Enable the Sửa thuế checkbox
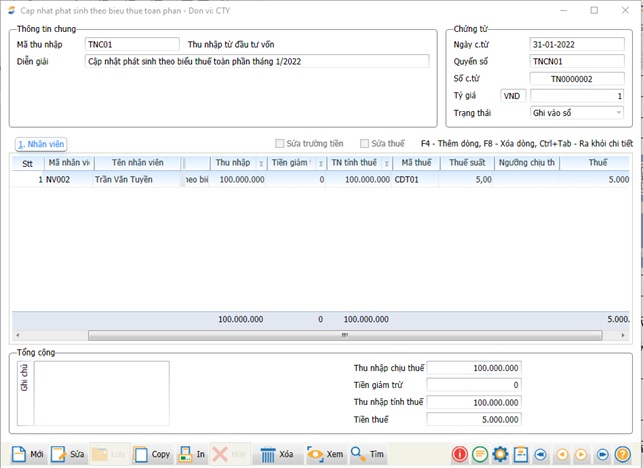The height and width of the screenshot is (468, 643). (366, 145)
